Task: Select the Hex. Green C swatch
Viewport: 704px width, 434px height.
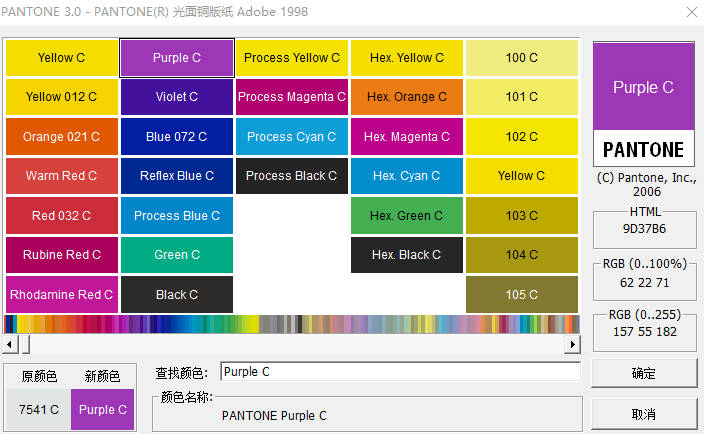Action: tap(407, 215)
